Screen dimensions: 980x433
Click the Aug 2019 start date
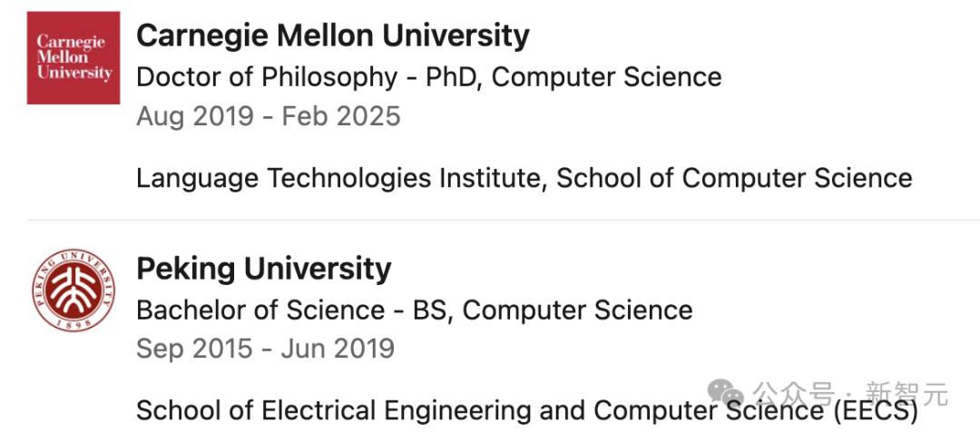[x=194, y=116]
